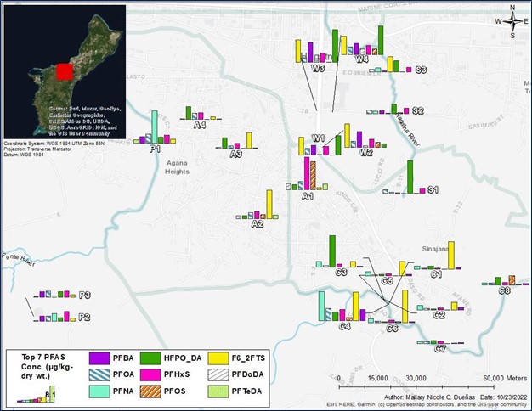
Task: Click the green bar at site S1
Action: pos(410,177)
